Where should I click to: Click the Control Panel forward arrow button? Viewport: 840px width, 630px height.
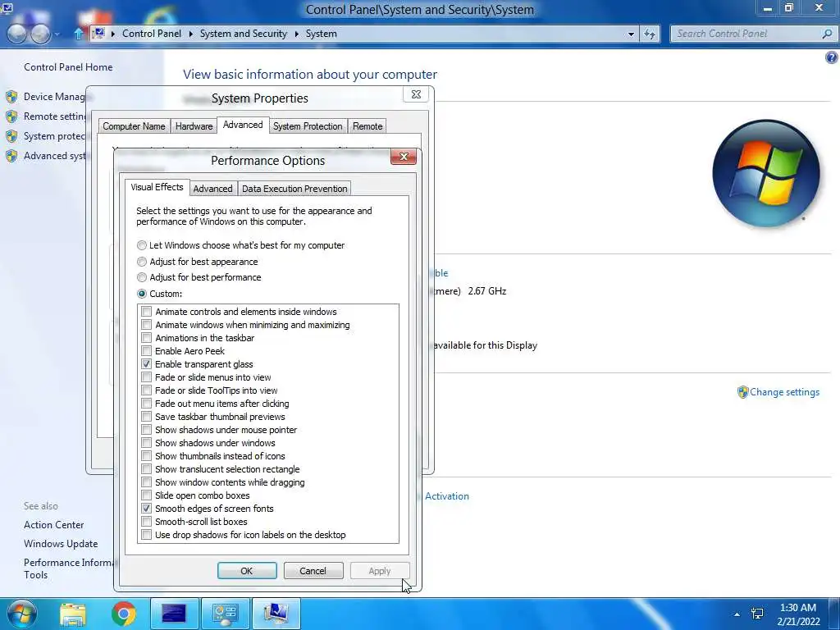pos(41,34)
